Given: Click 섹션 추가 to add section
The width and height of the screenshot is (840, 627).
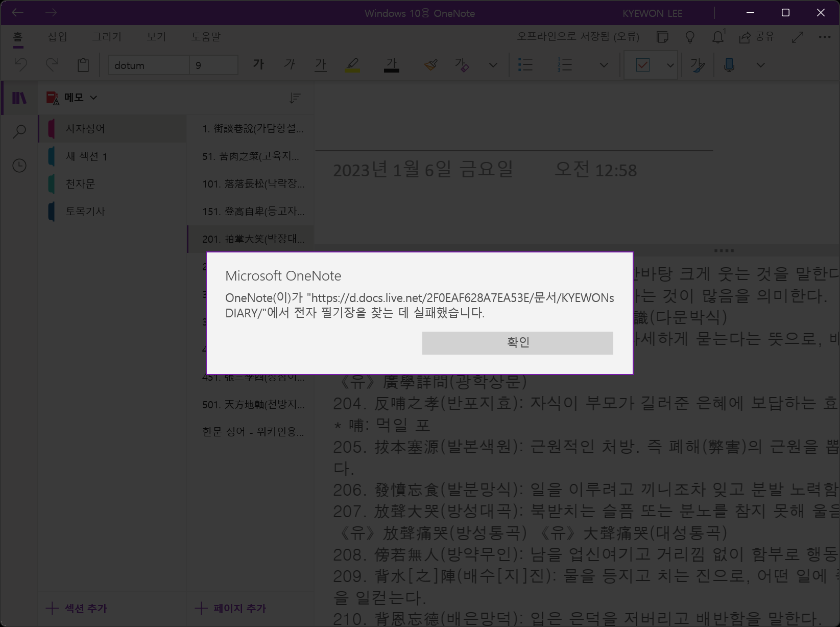Looking at the screenshot, I should coord(77,608).
